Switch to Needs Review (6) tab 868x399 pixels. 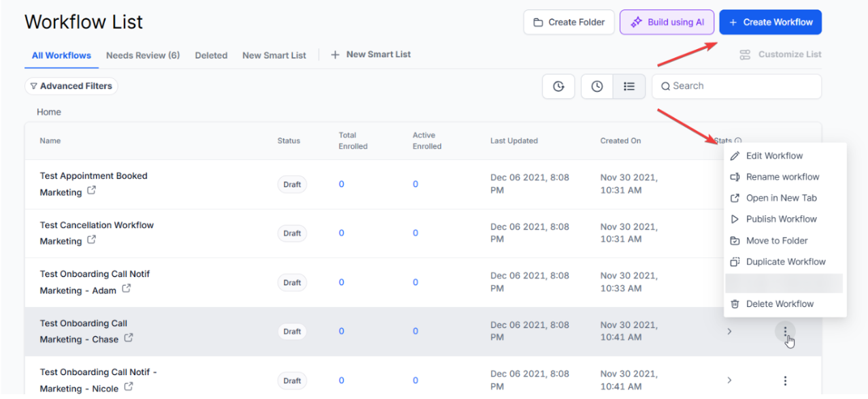[x=143, y=55]
